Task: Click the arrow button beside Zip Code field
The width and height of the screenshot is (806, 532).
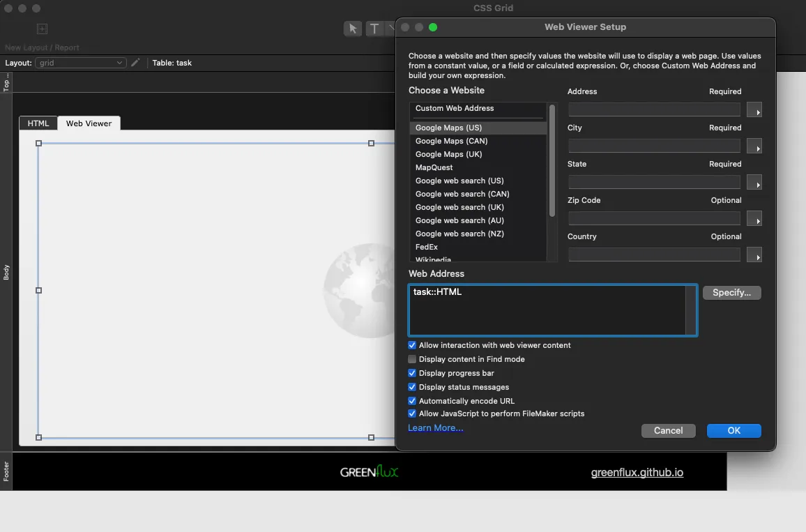Action: [x=754, y=219]
